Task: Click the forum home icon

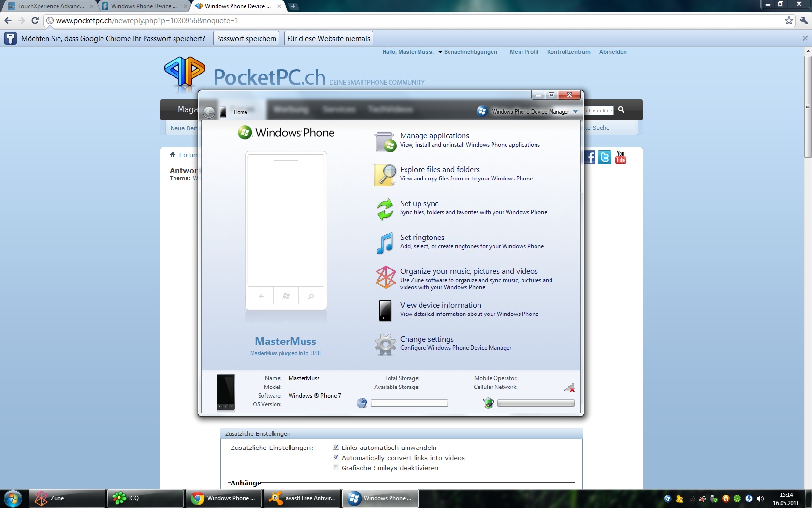Action: [173, 155]
